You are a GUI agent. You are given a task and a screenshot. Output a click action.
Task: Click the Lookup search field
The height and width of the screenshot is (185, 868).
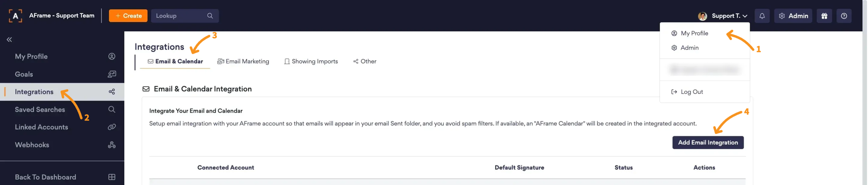coord(185,16)
